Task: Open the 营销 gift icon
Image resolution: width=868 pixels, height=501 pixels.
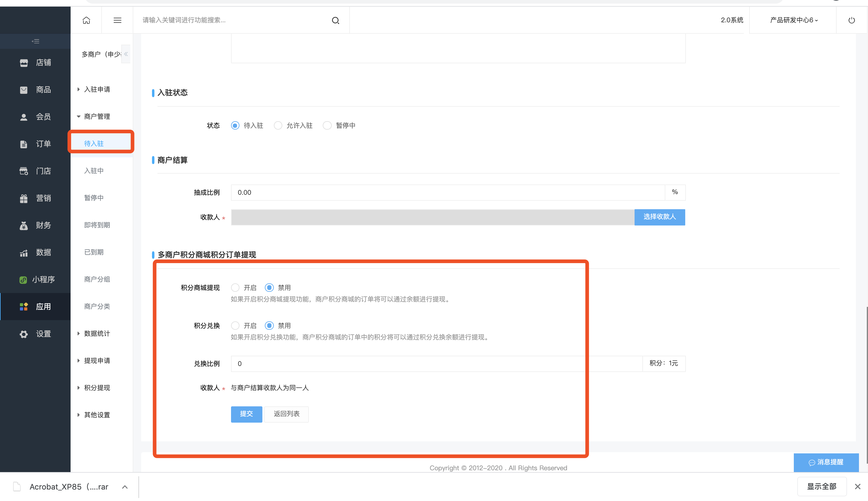Action: pyautogui.click(x=24, y=198)
